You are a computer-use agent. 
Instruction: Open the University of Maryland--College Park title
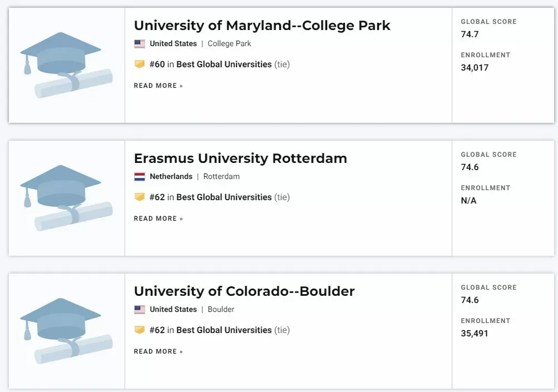pyautogui.click(x=262, y=26)
